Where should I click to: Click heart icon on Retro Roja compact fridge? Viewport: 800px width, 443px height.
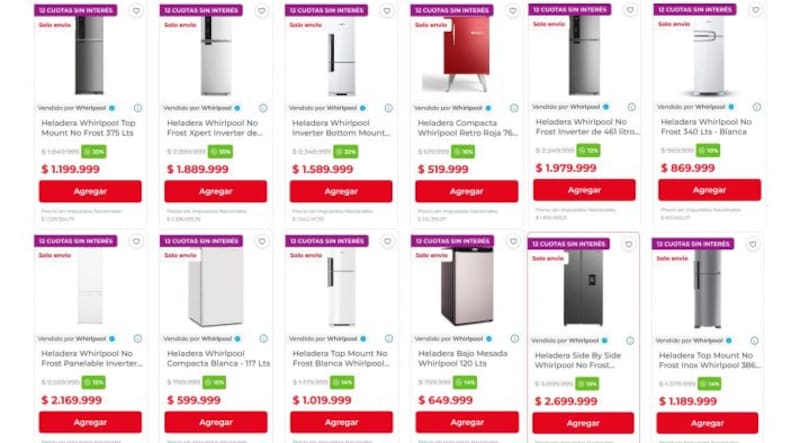click(512, 11)
